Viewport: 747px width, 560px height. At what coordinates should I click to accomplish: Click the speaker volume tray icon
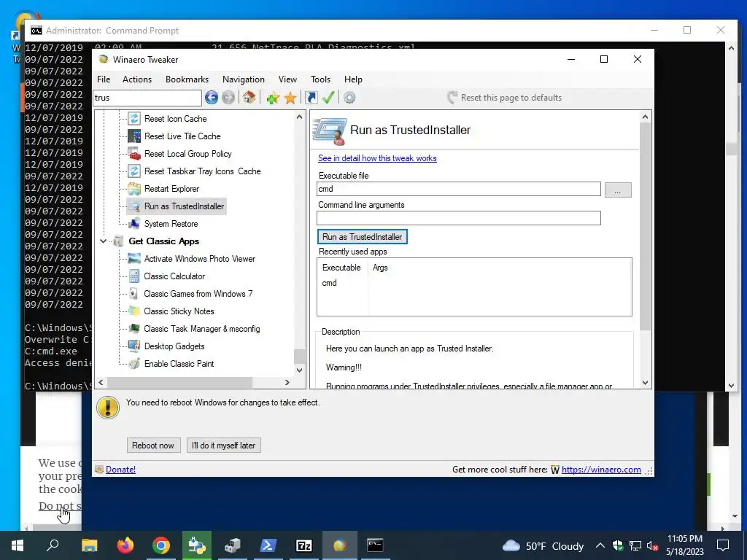653,545
